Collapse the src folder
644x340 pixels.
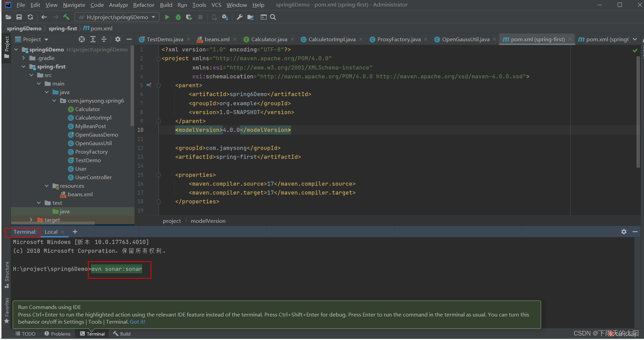point(31,75)
